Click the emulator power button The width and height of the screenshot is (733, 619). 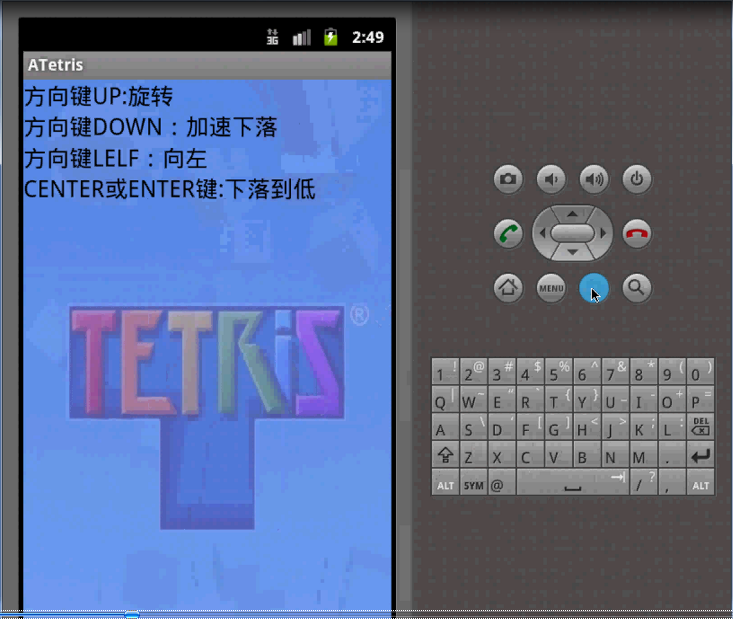coord(637,179)
